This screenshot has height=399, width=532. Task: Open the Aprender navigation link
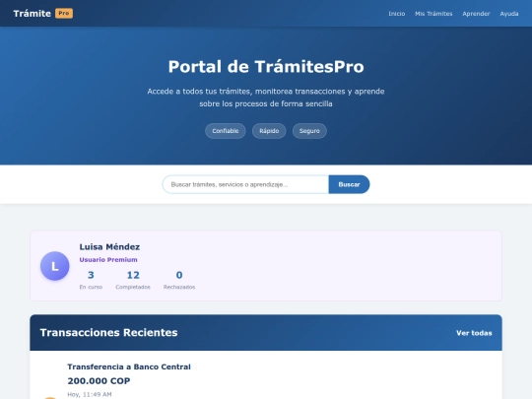click(x=476, y=14)
